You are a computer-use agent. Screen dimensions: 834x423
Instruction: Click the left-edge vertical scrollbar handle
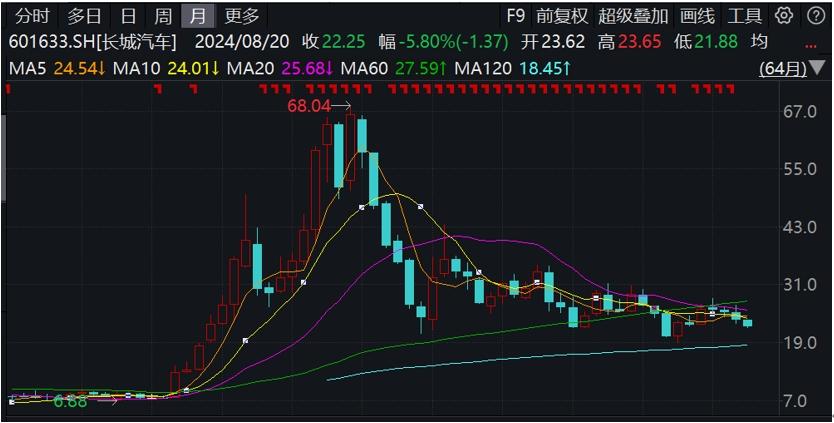click(x=3, y=157)
